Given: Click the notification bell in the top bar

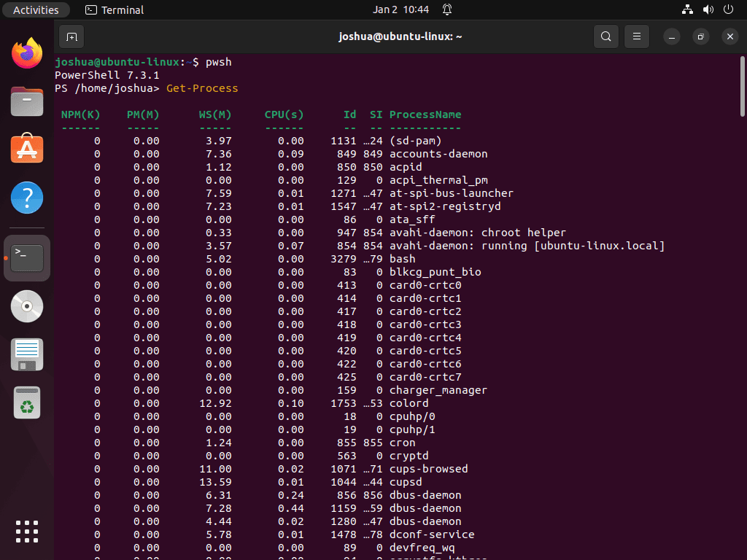Looking at the screenshot, I should pos(446,9).
